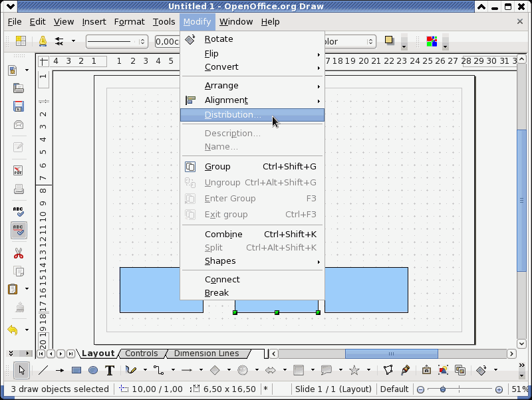Open the File menu
The height and width of the screenshot is (400, 532).
(x=15, y=22)
